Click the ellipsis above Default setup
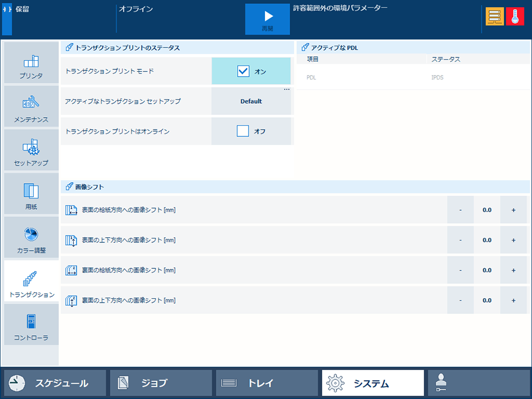The image size is (532, 399). coord(287,90)
